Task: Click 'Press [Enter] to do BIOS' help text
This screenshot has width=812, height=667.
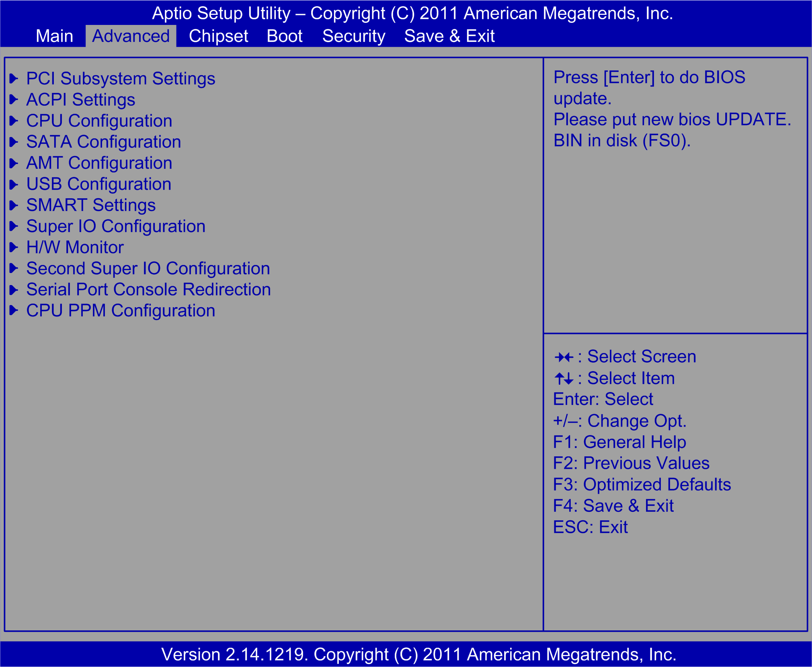Action: [649, 78]
